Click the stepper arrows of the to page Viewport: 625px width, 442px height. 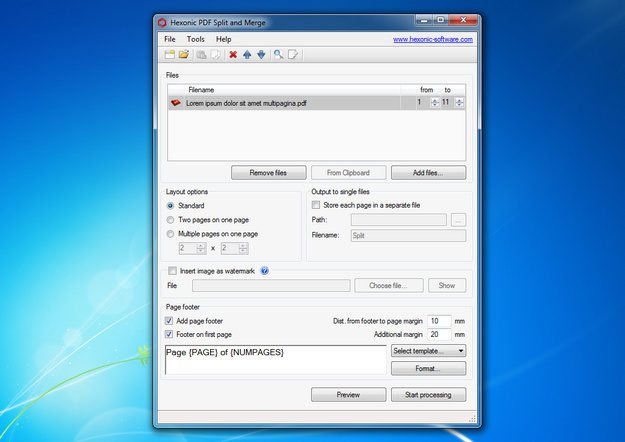pos(459,103)
